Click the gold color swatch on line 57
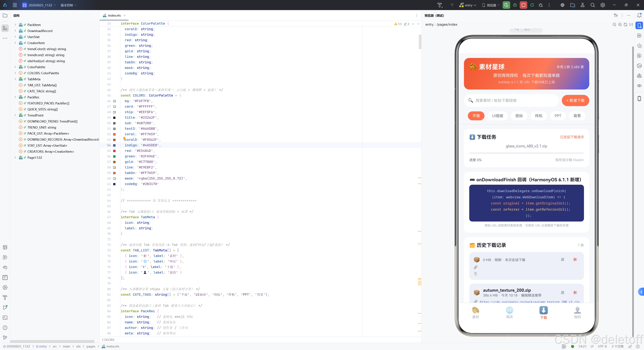 point(114,162)
